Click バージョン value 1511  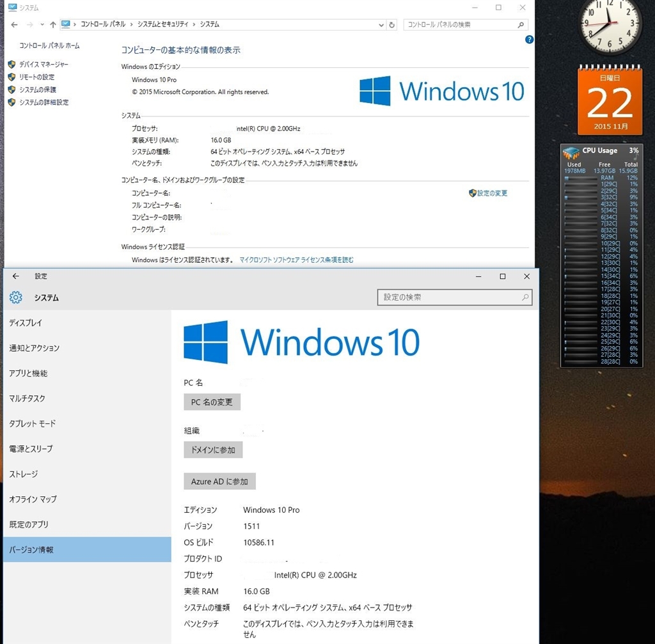[251, 526]
